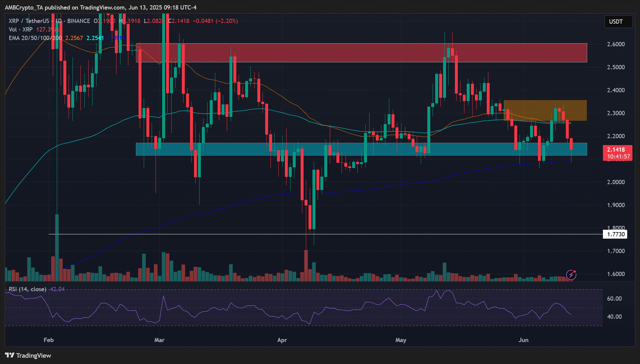Click the Jun label on the time axis
This screenshot has width=640, height=364.
coord(523,340)
